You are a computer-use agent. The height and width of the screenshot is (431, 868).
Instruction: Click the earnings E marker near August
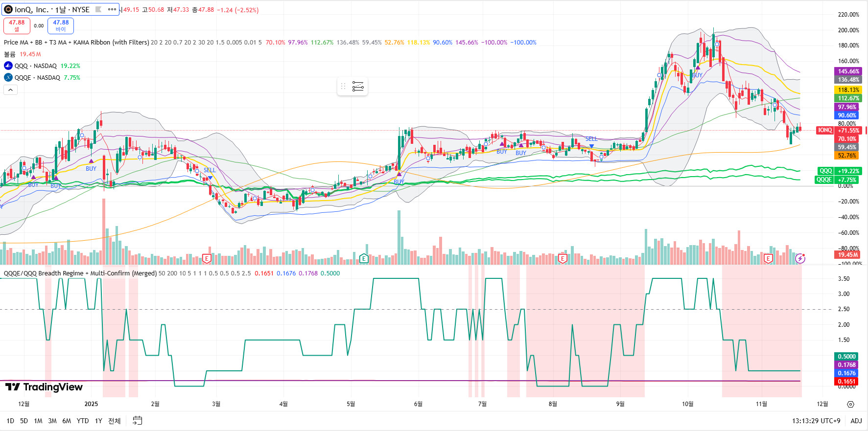563,258
